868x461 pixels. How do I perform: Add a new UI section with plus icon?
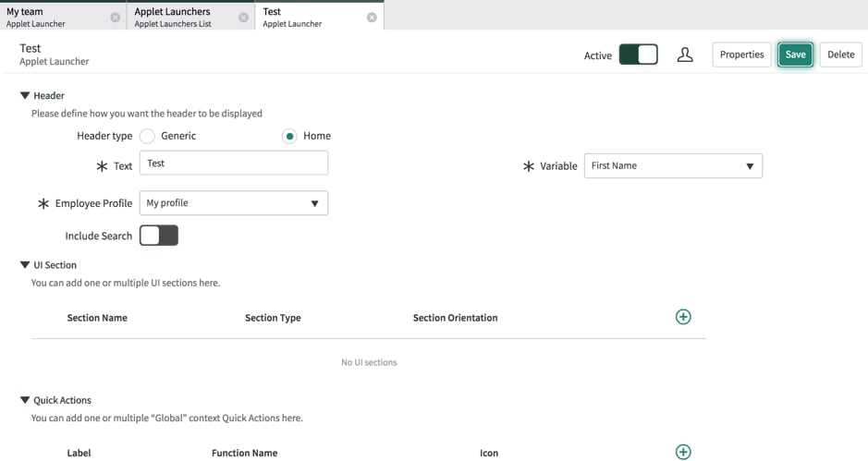(683, 317)
